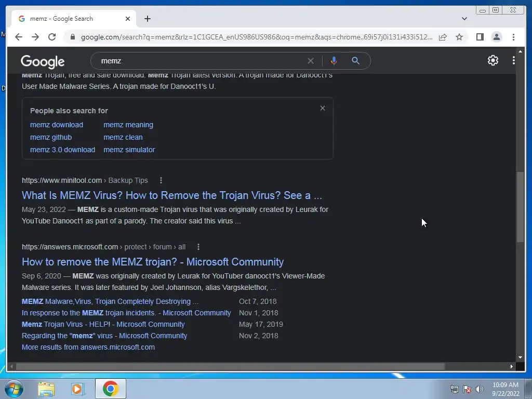Submit search with magnifier icon

[355, 61]
